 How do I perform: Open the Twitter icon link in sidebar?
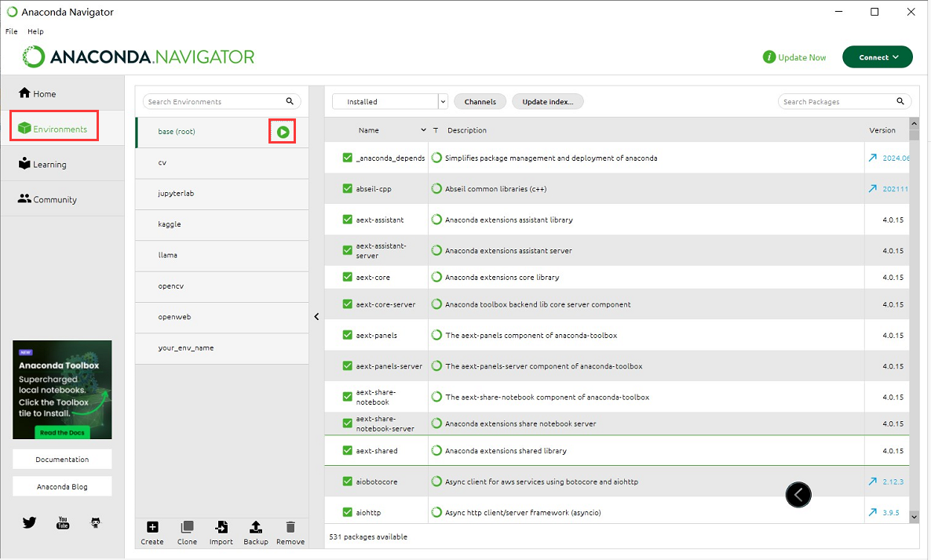tap(30, 522)
